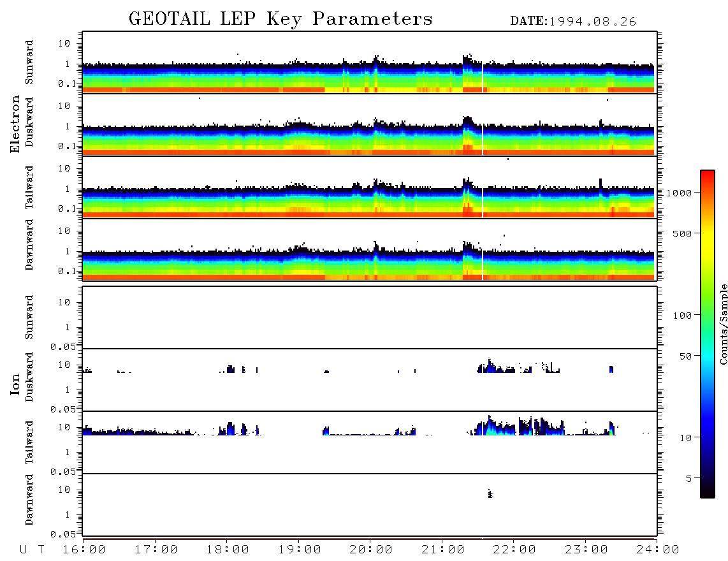The image size is (728, 561).
Task: Select the Ion 'Sunward' panel label
Action: [29, 317]
